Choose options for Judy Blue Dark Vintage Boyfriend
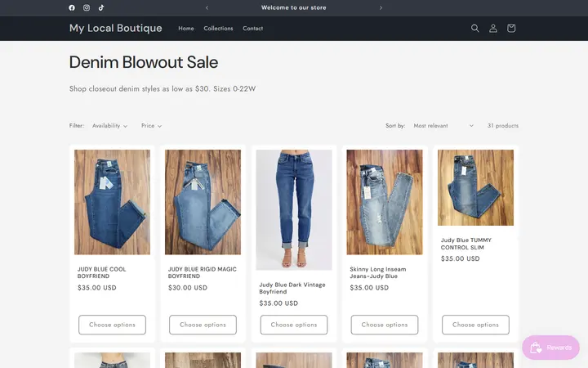This screenshot has width=588, height=368. [x=294, y=325]
